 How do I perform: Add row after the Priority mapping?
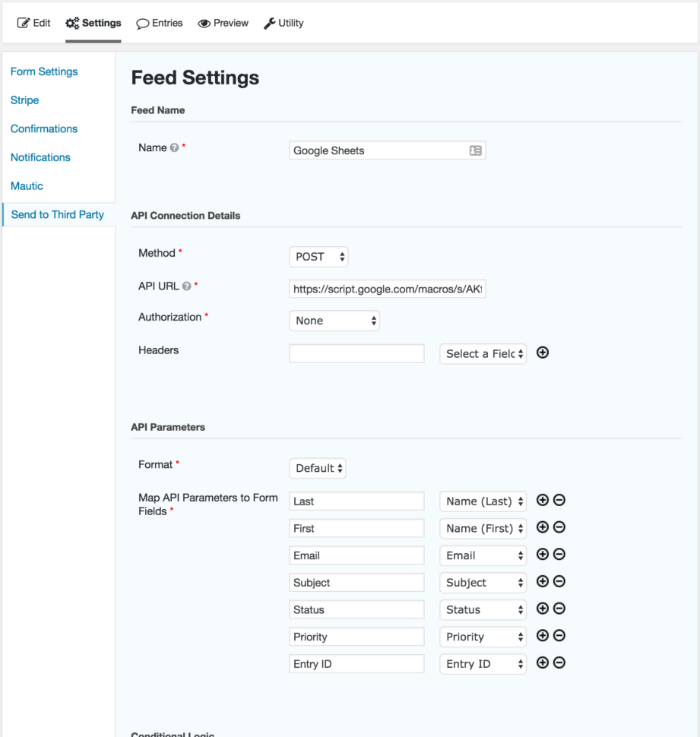pos(543,635)
